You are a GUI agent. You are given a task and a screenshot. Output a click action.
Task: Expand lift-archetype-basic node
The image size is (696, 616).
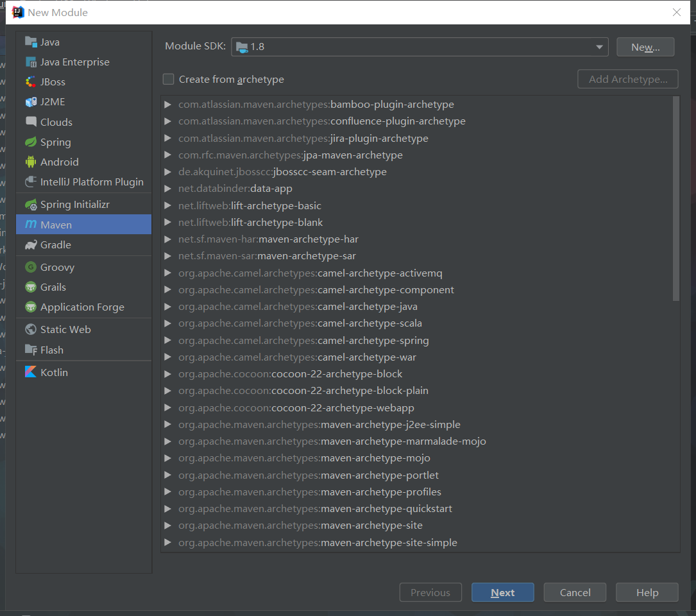[168, 205]
